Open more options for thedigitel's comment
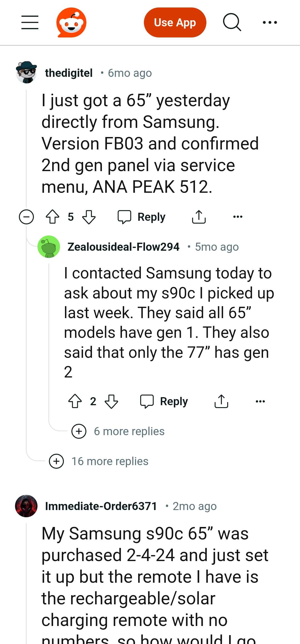This screenshot has width=300, height=644. (238, 217)
